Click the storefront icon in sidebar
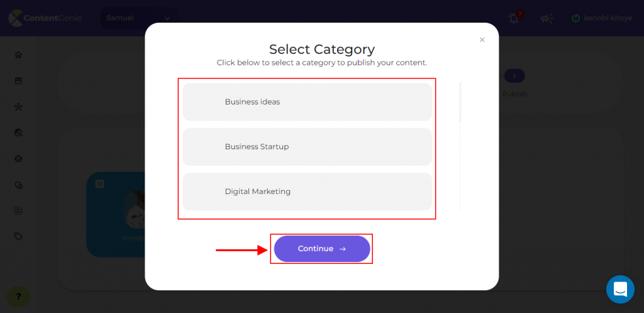This screenshot has width=644, height=313. (18, 81)
